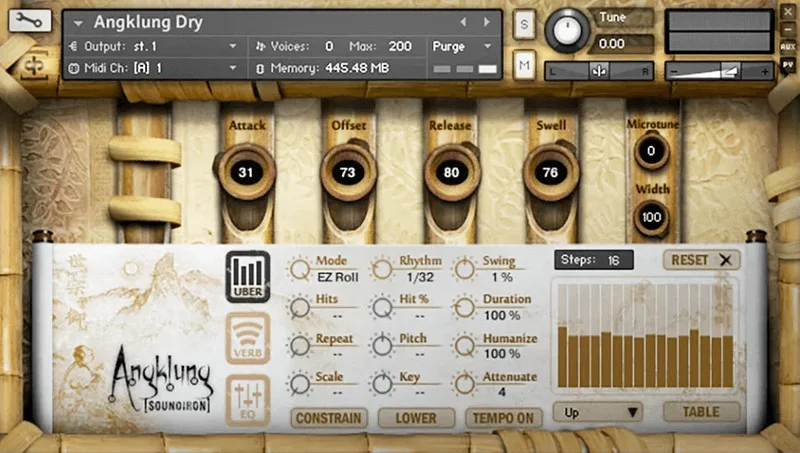Click the Max voices 200 value
Screen dimensions: 800x453
coord(400,46)
